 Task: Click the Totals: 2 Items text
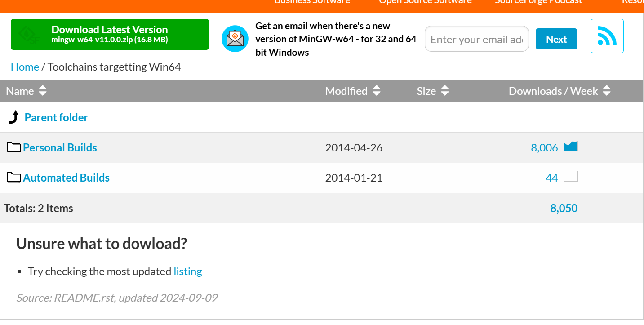pyautogui.click(x=39, y=208)
